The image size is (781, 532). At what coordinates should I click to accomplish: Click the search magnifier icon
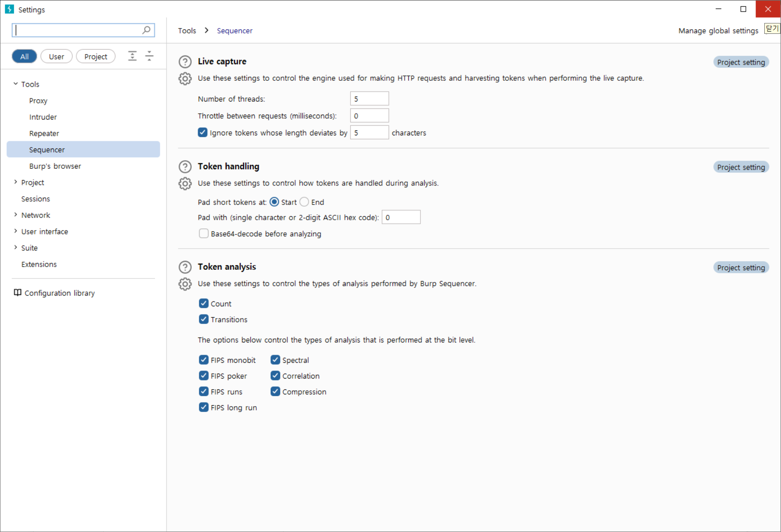click(146, 30)
